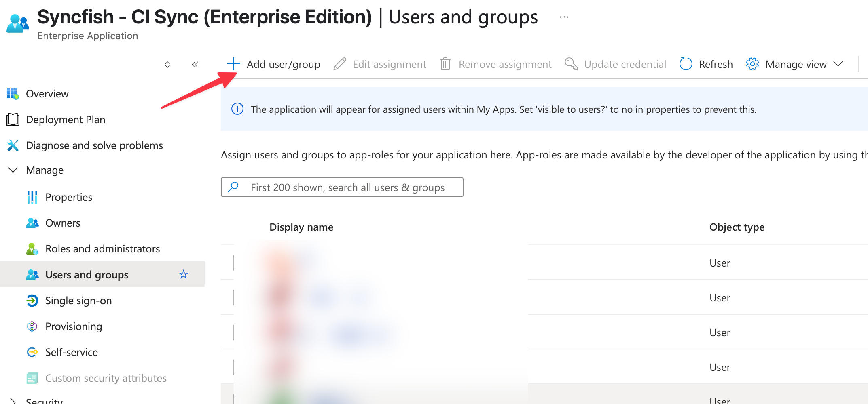Image resolution: width=868 pixels, height=404 pixels.
Task: Collapse the Manage section chevron
Action: pyautogui.click(x=13, y=170)
